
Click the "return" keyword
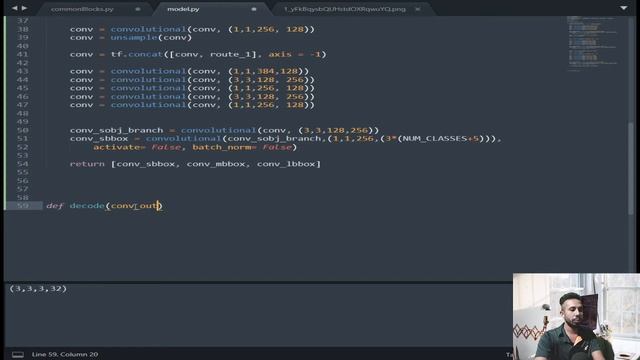[x=87, y=164]
